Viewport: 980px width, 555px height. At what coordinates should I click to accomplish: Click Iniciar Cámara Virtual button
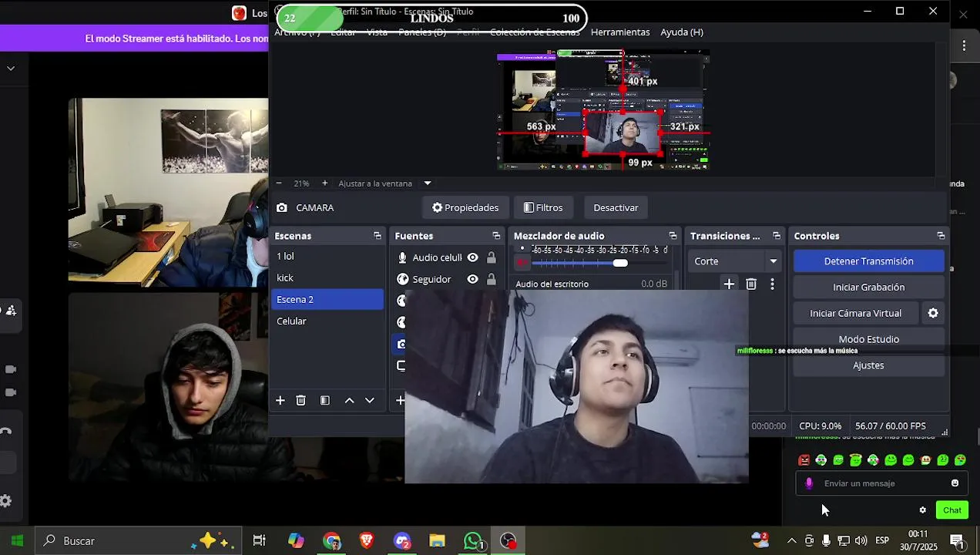[855, 313]
